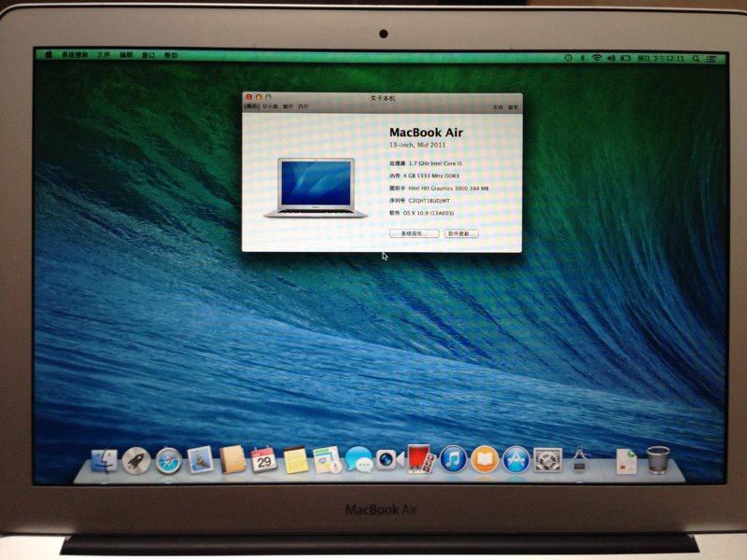This screenshot has height=560, width=747.
Task: Open Photo Booth icon in Dock
Action: [x=421, y=459]
